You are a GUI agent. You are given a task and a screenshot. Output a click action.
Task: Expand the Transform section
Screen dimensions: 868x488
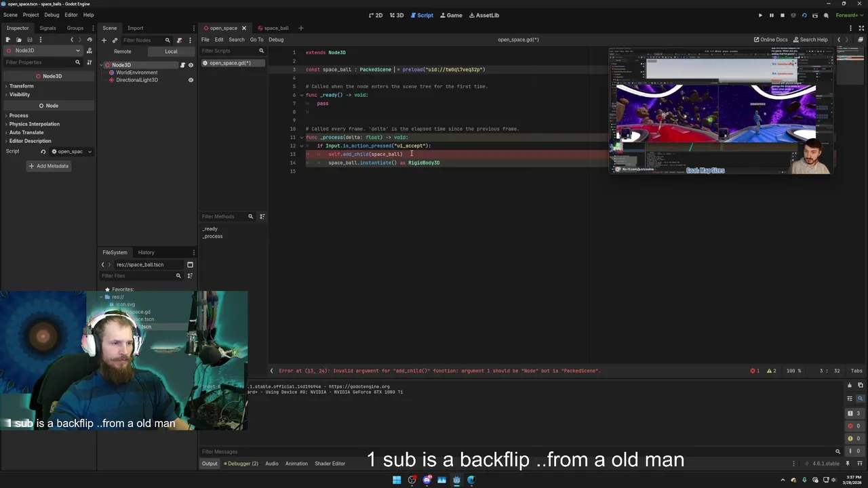point(21,86)
